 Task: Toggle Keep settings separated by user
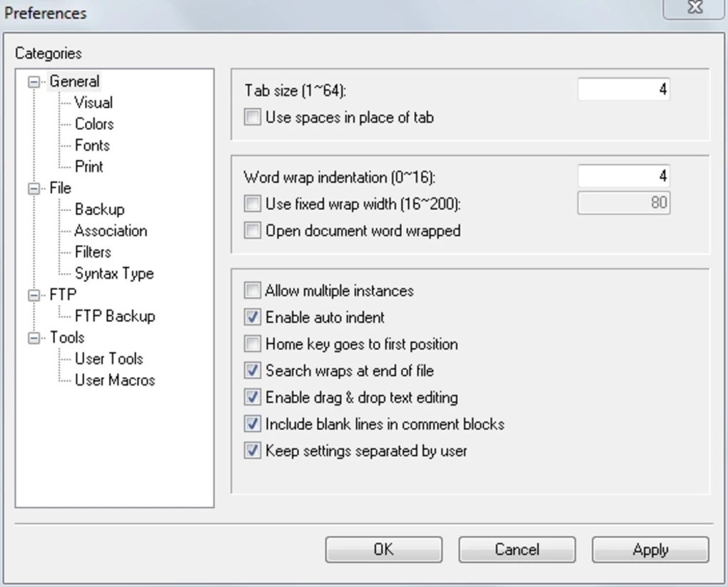pos(253,451)
